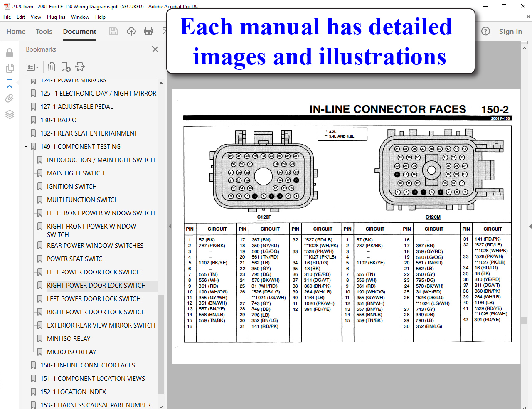Go to the MINI ISO RELAY bookmark
532x409 pixels.
coord(68,339)
